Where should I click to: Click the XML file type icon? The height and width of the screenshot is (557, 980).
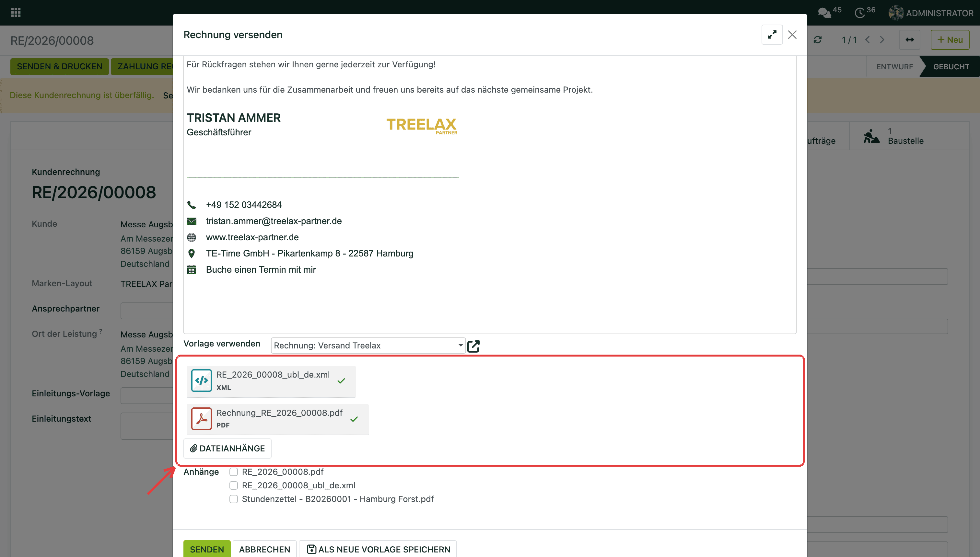tap(201, 380)
